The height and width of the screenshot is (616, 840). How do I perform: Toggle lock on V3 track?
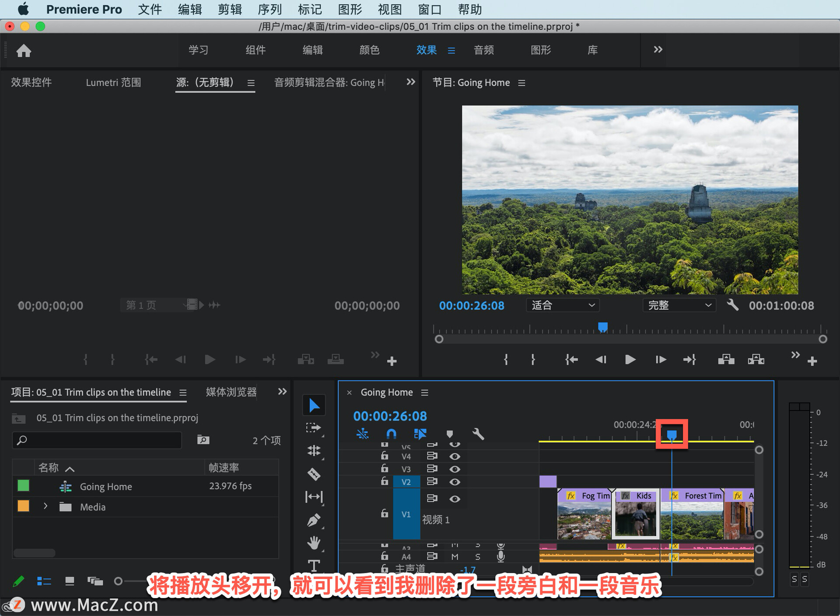click(385, 469)
